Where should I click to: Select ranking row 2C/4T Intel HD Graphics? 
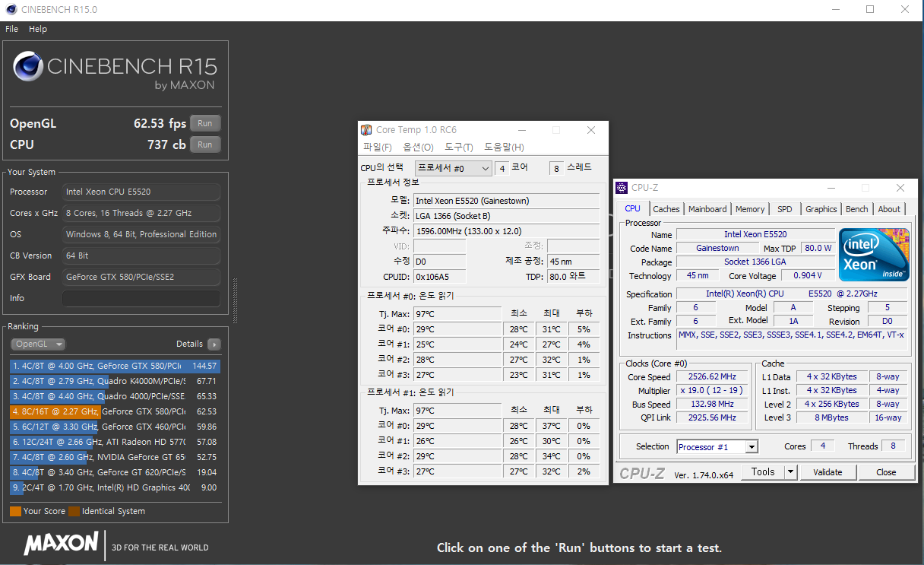pos(115,487)
